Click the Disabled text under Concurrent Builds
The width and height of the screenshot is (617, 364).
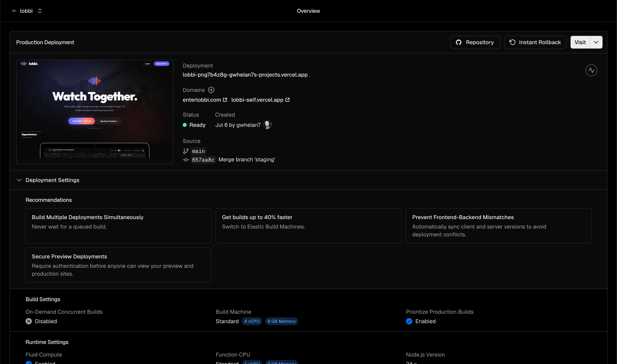tap(46, 321)
